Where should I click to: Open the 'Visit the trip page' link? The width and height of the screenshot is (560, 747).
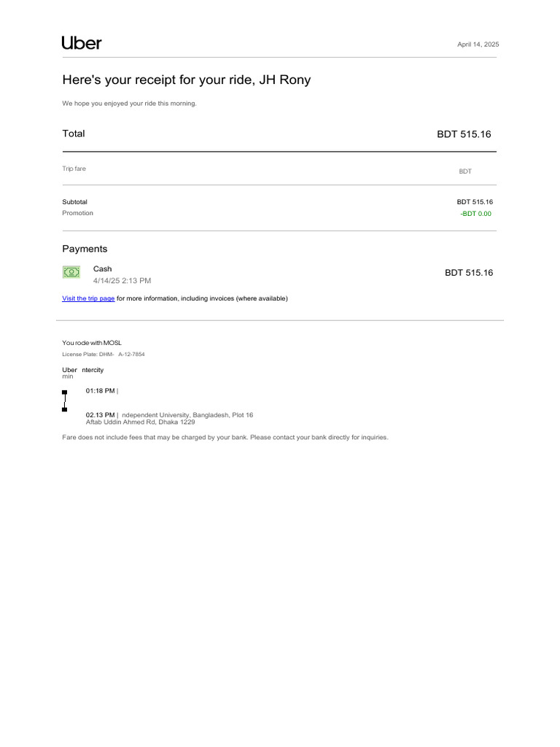point(88,298)
